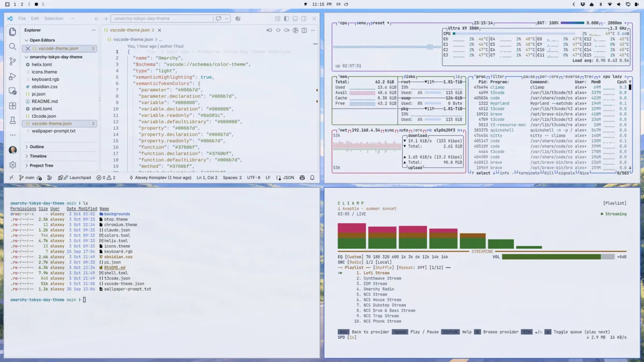Image resolution: width=644 pixels, height=362 pixels.
Task: Open the Search view in activity bar
Action: tap(12, 47)
